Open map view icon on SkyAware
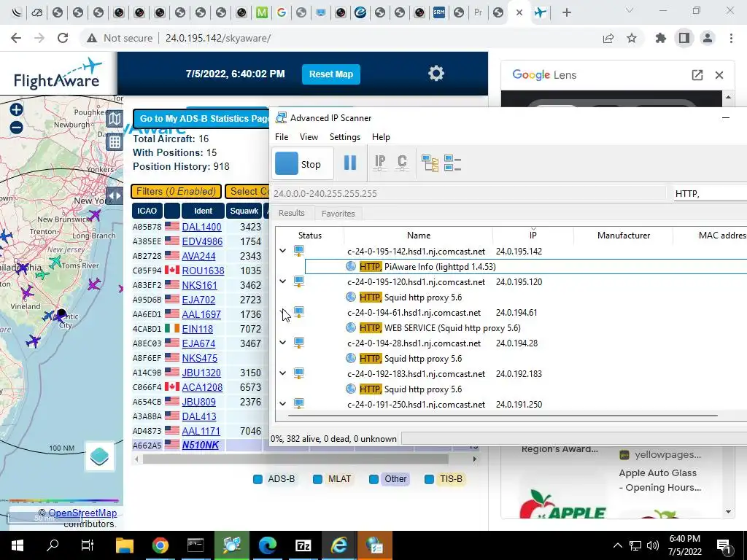The width and height of the screenshot is (747, 560). pos(115,119)
